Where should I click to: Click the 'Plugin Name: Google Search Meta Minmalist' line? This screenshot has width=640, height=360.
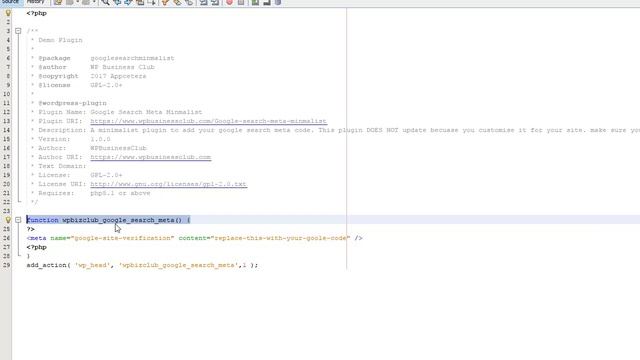point(120,112)
